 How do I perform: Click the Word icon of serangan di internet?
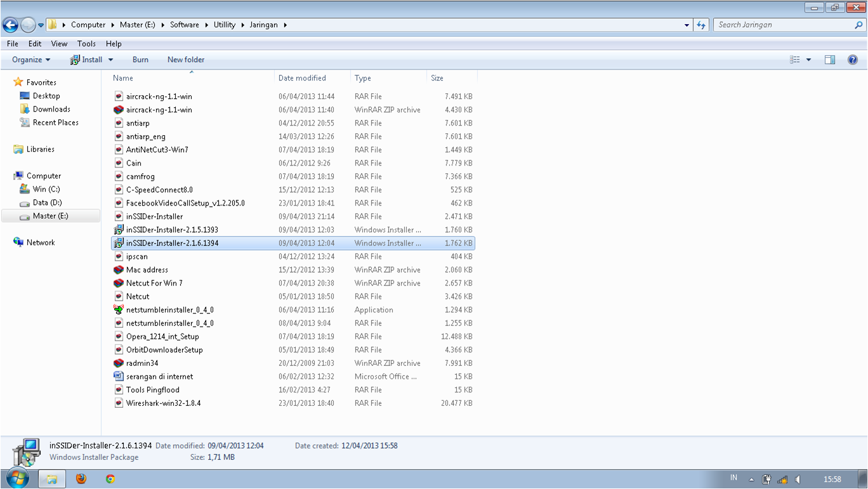119,376
